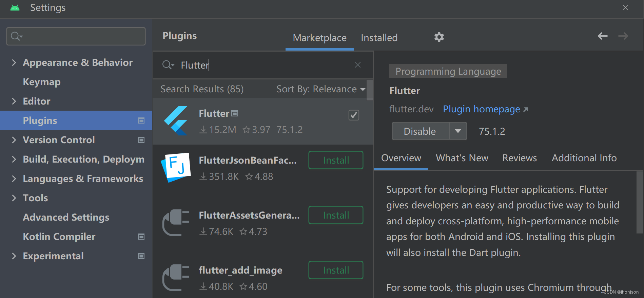Open the plugins gear settings icon
The height and width of the screenshot is (298, 644).
tap(439, 37)
